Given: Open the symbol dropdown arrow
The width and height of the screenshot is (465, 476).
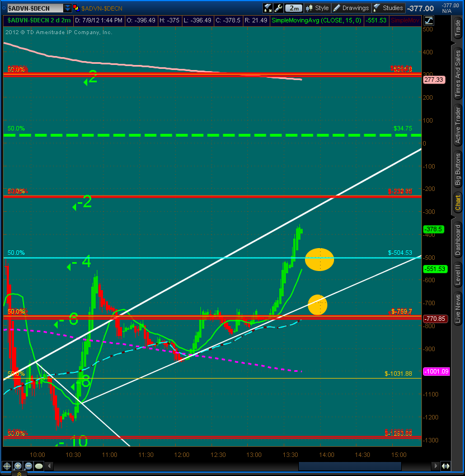Looking at the screenshot, I should (68, 8).
